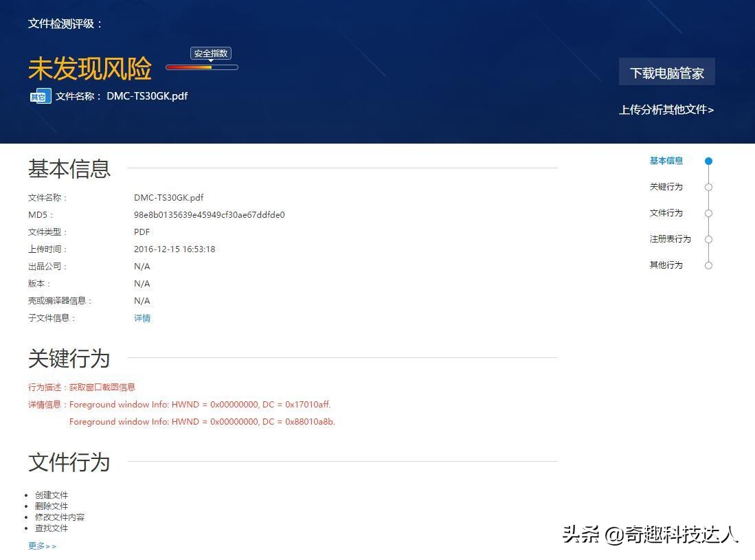Click the 关键行为 circle node marker
The height and width of the screenshot is (560, 755).
point(708,187)
